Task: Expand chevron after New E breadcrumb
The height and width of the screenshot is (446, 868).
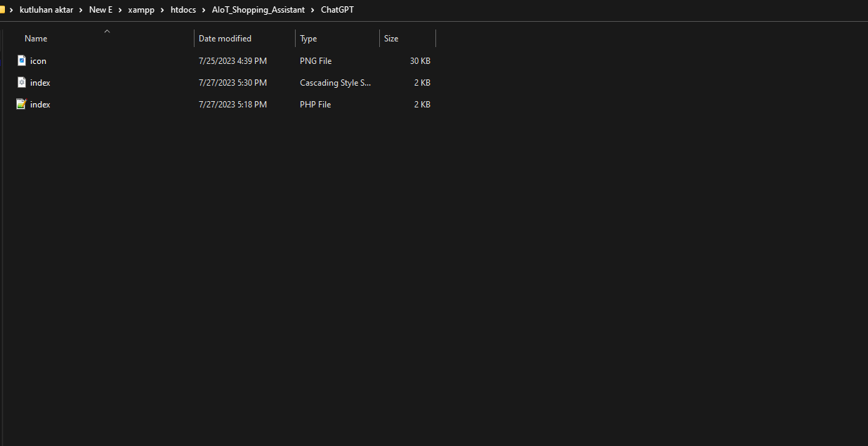Action: 121,10
